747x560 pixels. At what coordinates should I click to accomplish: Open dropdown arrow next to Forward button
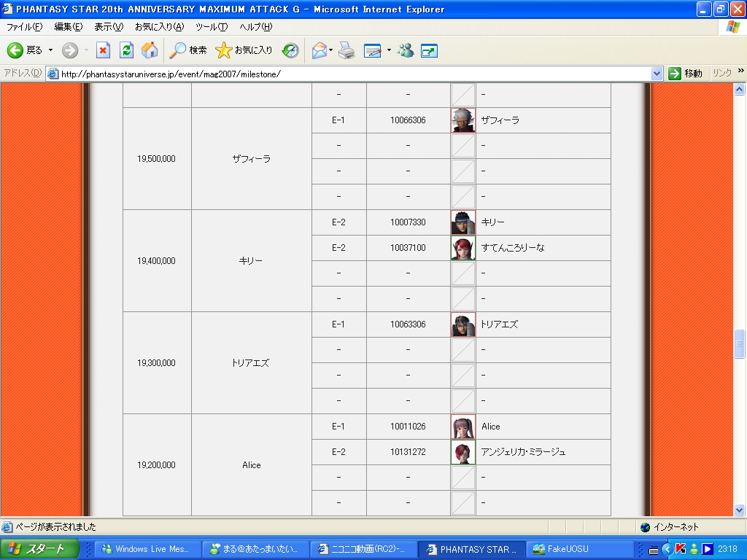coord(86,50)
